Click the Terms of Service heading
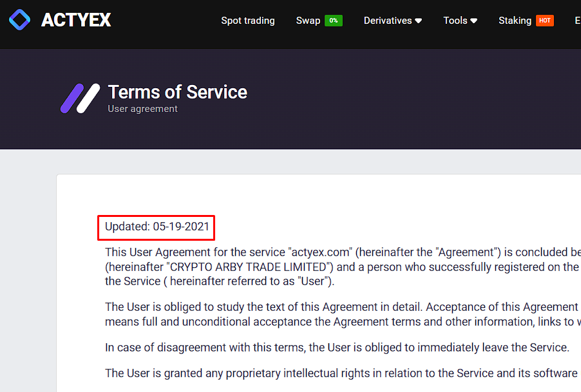581x392 pixels. point(178,92)
